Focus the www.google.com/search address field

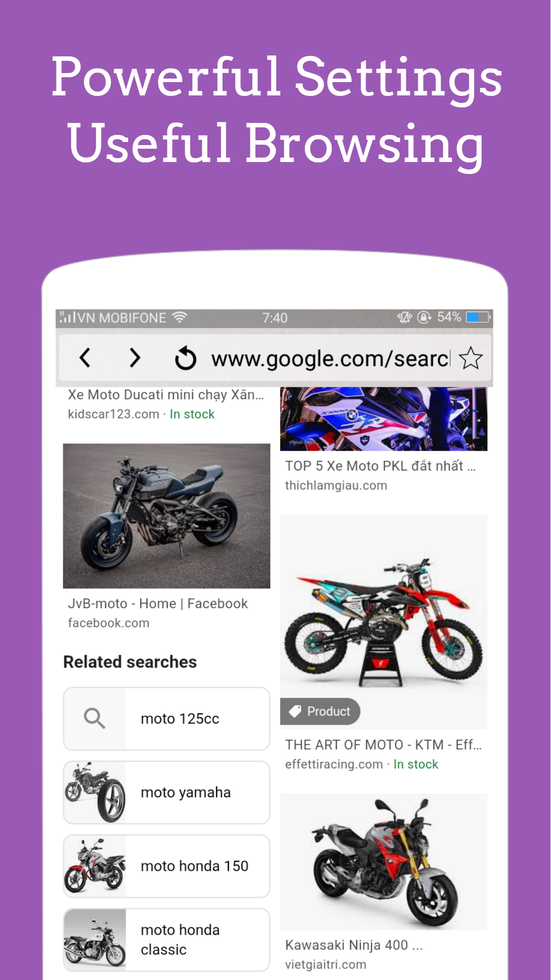coord(331,359)
